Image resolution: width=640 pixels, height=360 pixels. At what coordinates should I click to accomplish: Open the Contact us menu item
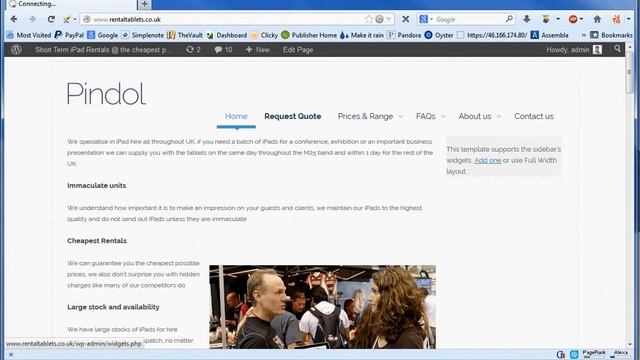pyautogui.click(x=534, y=116)
